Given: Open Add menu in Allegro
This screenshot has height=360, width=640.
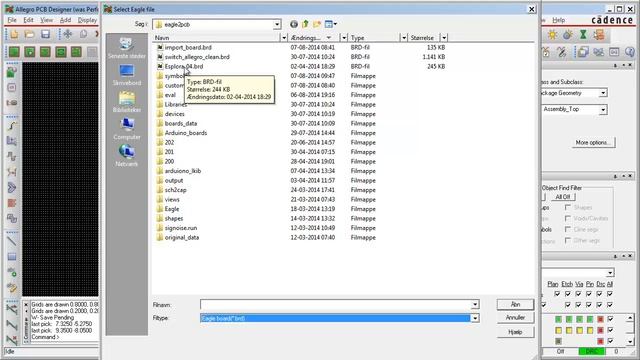Looking at the screenshot, I should click(x=65, y=20).
